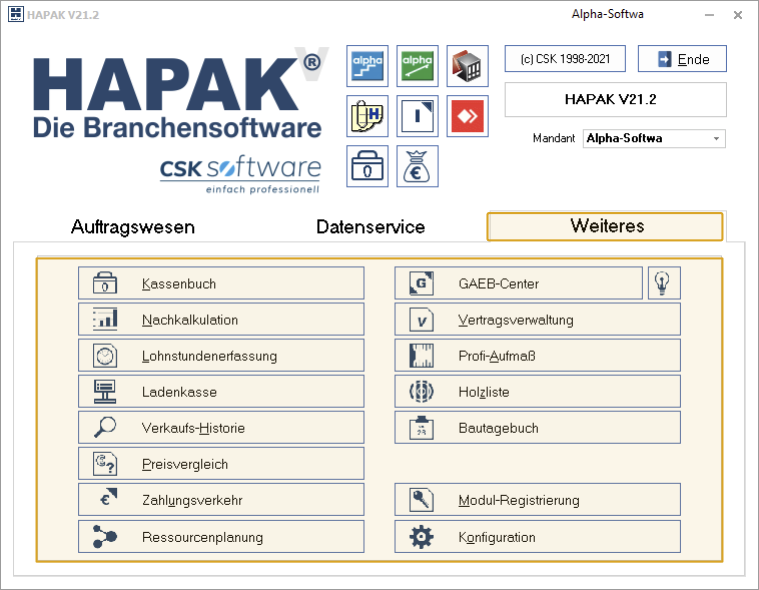Click the yellow paperclip H notes icon

point(367,116)
